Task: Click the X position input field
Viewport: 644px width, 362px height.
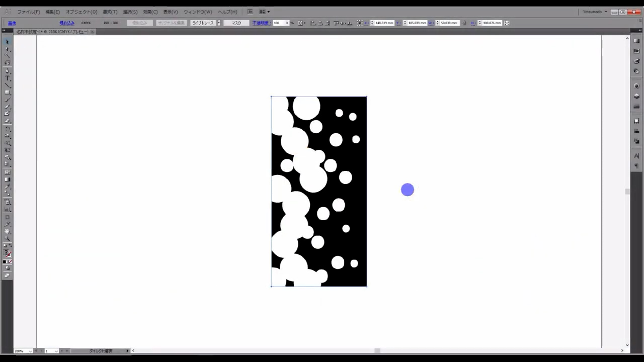Action: pos(384,23)
